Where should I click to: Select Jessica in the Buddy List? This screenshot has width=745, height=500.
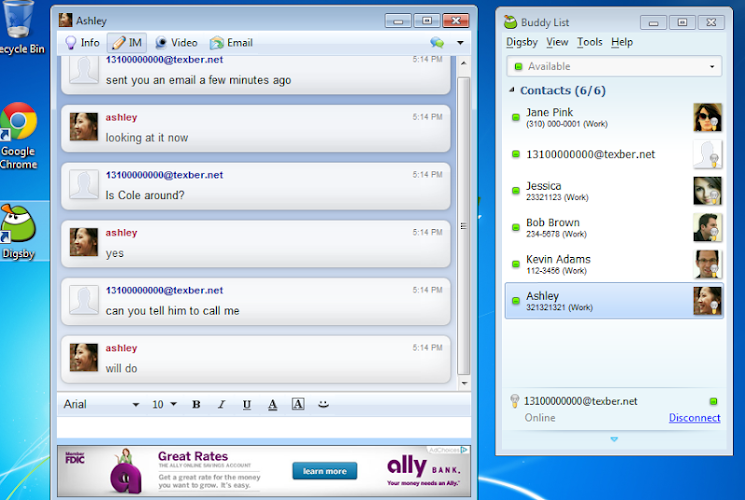[x=613, y=191]
